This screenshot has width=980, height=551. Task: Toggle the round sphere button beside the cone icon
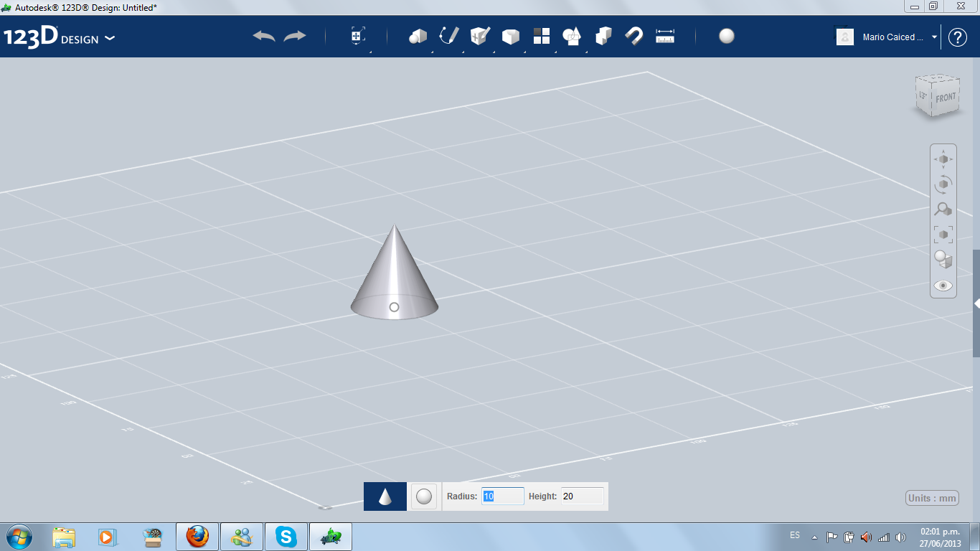tap(424, 496)
